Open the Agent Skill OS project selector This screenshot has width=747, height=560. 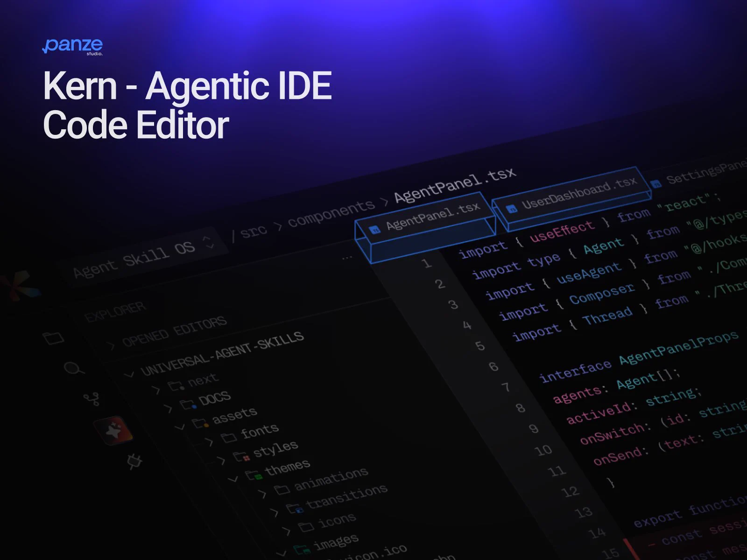[x=144, y=256]
